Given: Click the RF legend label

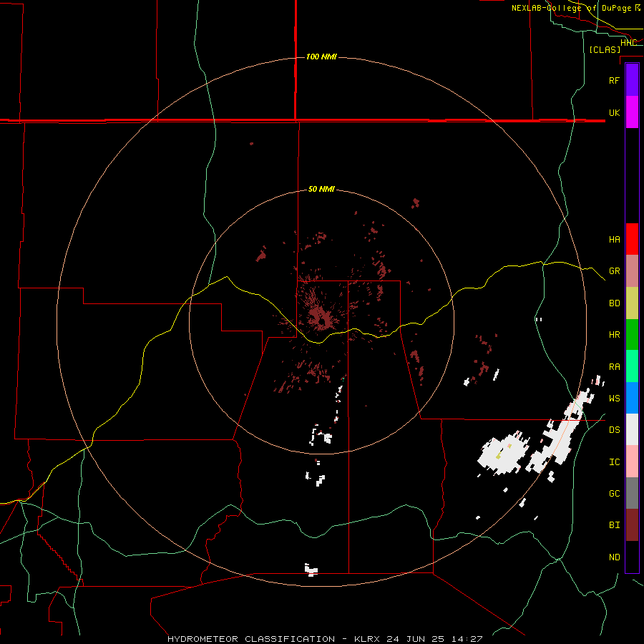Looking at the screenshot, I should (614, 80).
